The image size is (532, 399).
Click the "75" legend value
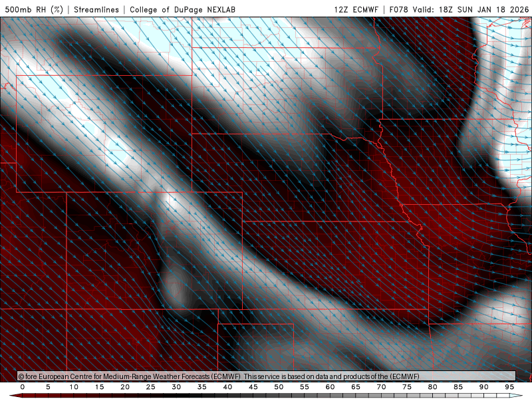pos(407,387)
